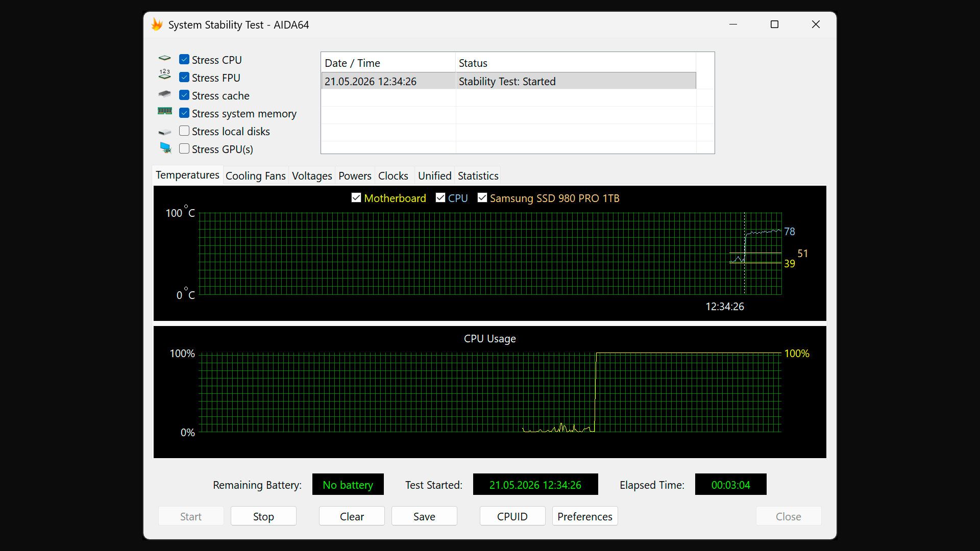
Task: Switch to the Cooling Fans tab
Action: (256, 176)
